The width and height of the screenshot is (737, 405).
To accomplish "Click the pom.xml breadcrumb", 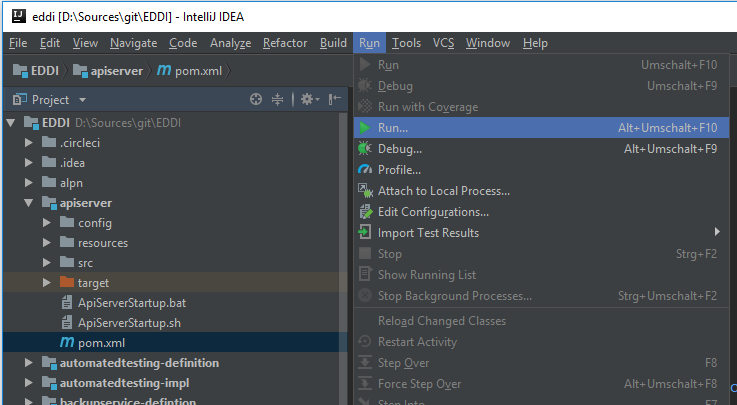I will tap(192, 71).
